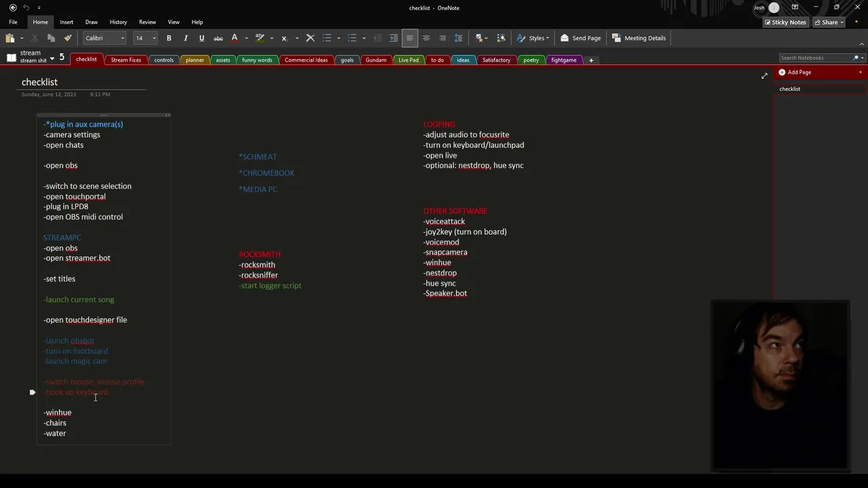
Task: Open the paragraph spacing options
Action: coord(458,38)
